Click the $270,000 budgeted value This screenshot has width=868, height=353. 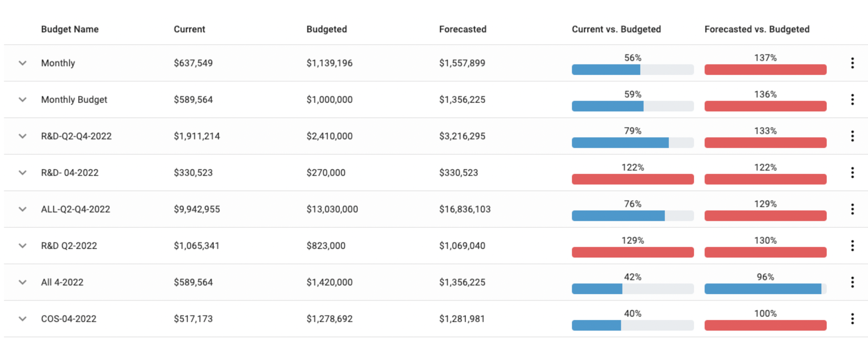tap(326, 173)
